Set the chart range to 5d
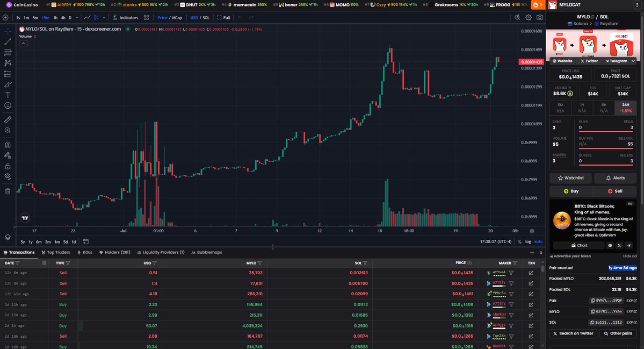Screen dimensions: 644x349 pyautogui.click(x=66, y=241)
